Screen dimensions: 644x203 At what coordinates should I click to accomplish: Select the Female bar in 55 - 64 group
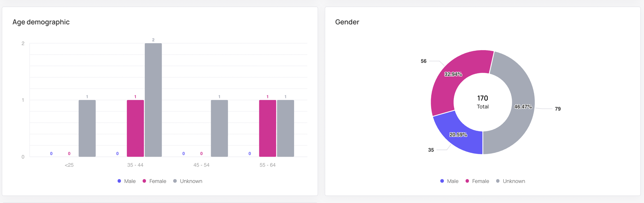(267, 128)
